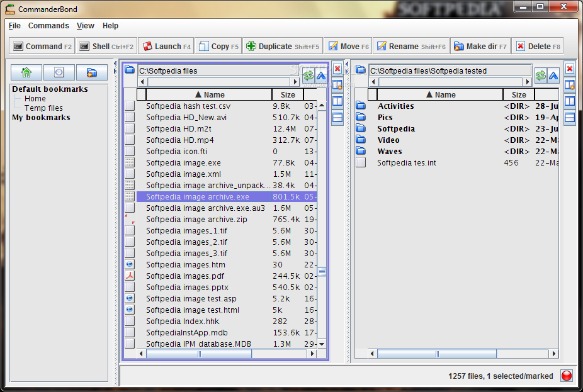The width and height of the screenshot is (583, 392).
Task: Split right pane vertically icon
Action: (570, 101)
